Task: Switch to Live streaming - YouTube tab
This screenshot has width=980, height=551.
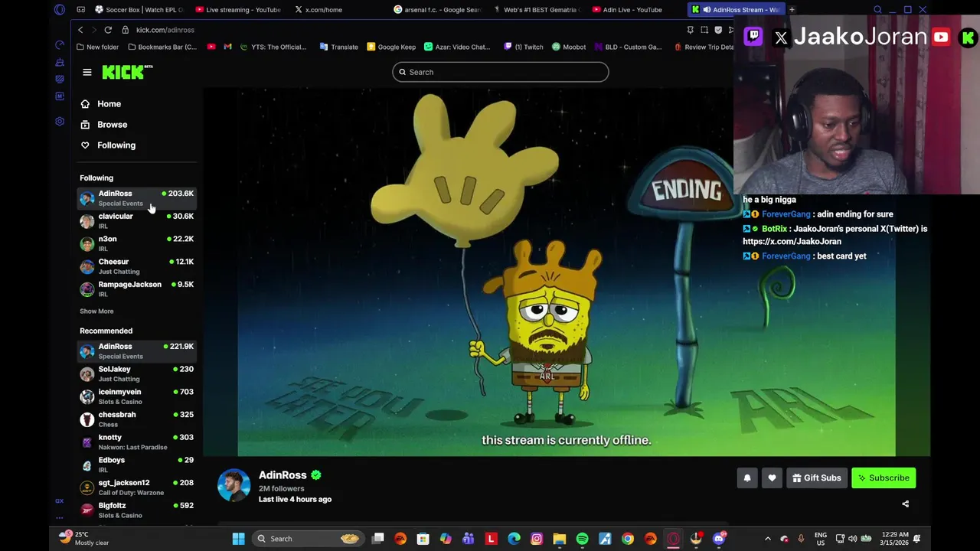Action: pyautogui.click(x=239, y=10)
